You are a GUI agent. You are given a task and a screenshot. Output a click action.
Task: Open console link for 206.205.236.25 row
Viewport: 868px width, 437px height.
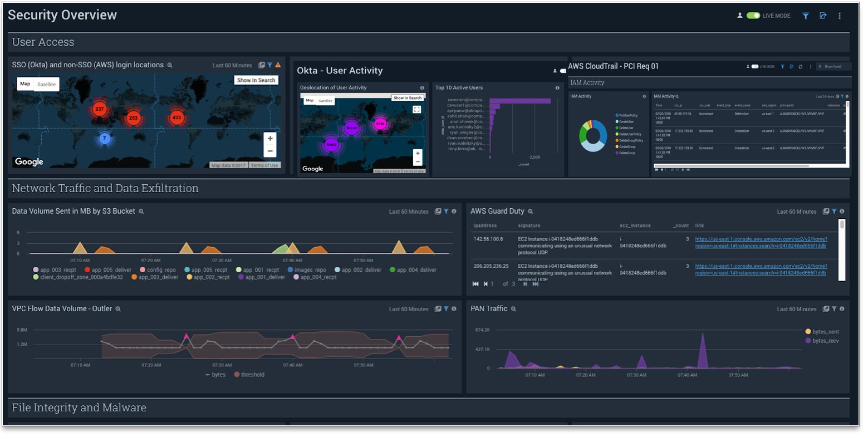point(761,269)
